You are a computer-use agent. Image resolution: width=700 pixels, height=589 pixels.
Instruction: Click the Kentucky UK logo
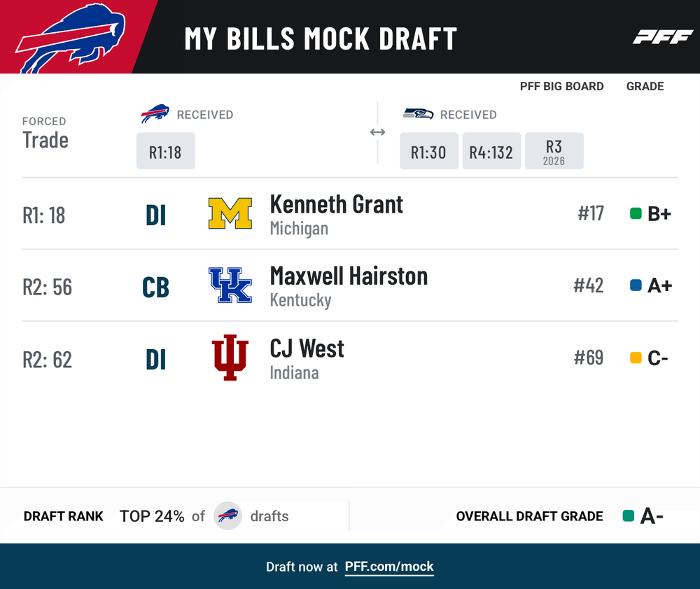[230, 285]
